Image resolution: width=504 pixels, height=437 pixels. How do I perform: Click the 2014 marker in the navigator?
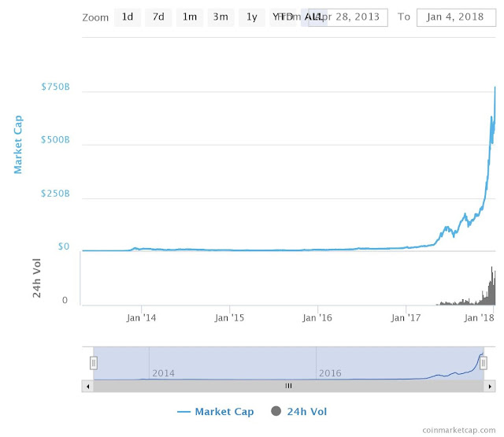[163, 372]
